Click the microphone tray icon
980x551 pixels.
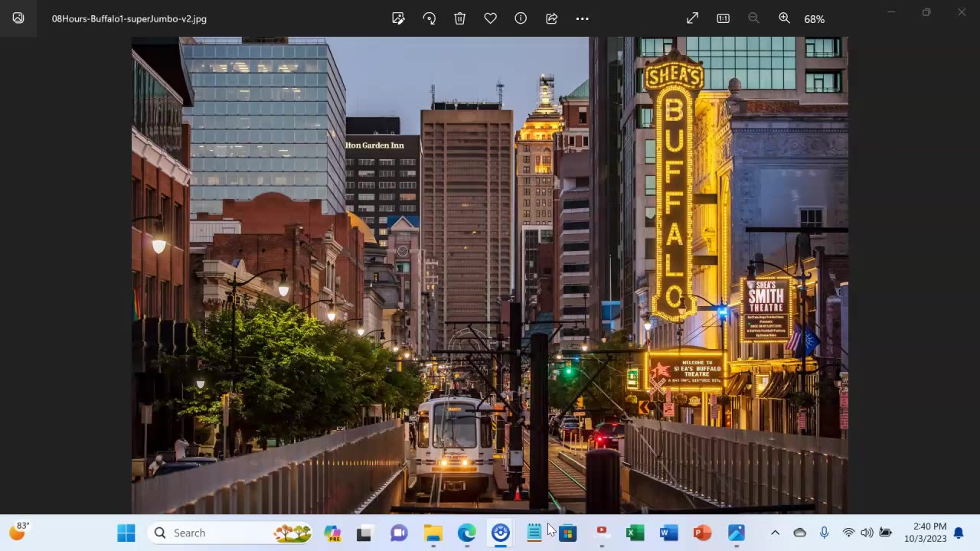click(x=824, y=533)
